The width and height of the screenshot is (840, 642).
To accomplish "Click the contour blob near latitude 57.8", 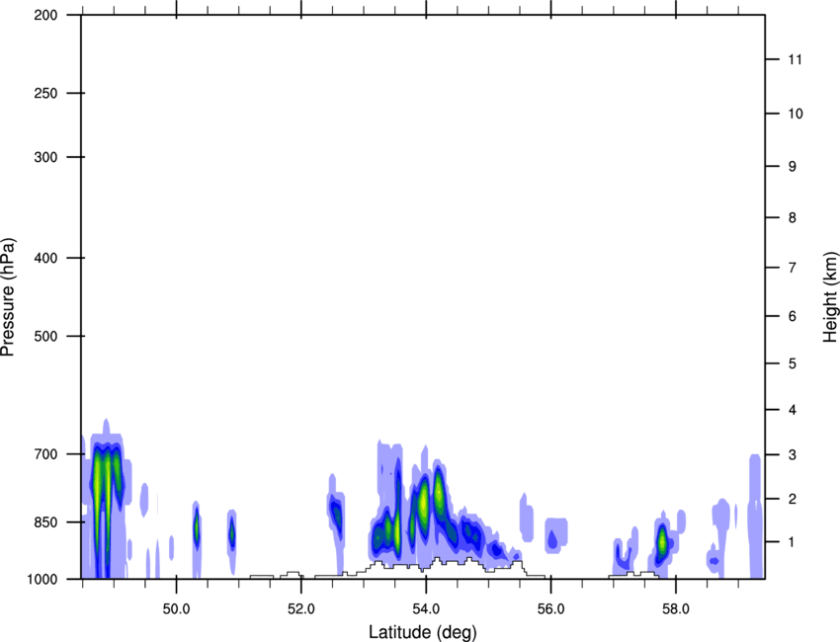I will coord(662,542).
